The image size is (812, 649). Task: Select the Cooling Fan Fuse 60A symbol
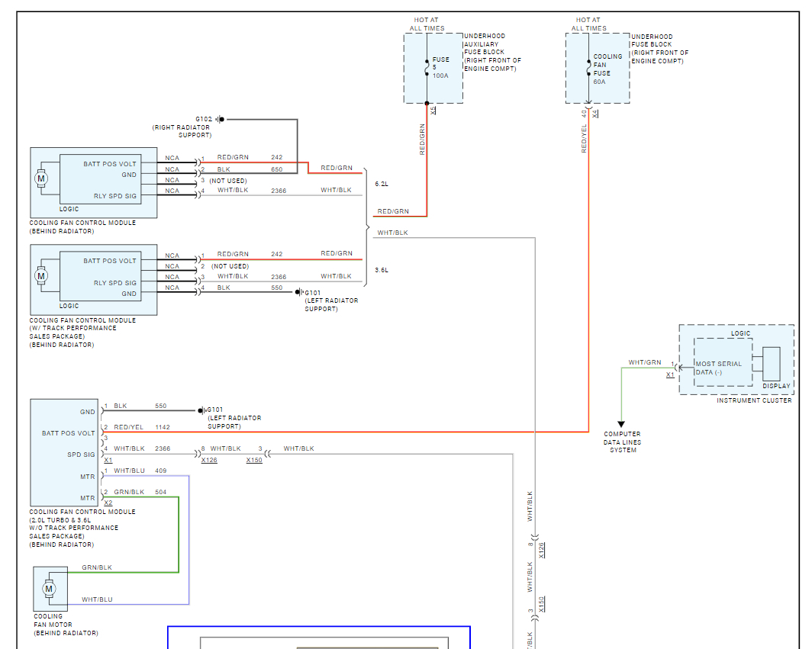pyautogui.click(x=589, y=67)
